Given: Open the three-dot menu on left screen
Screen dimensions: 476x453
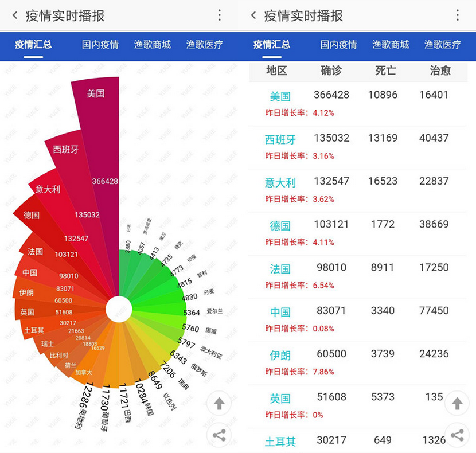Looking at the screenshot, I should tap(220, 15).
